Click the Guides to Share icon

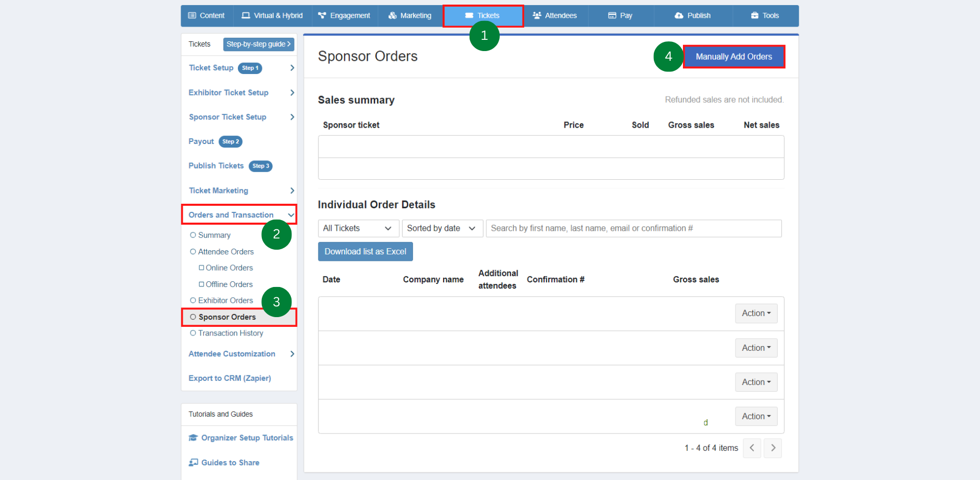click(193, 463)
